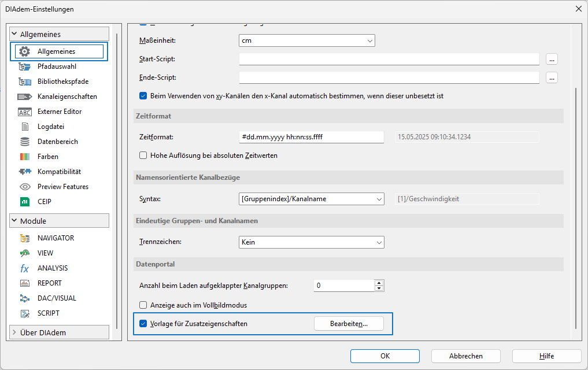Screen dimensions: 588x370
Task: Select Pfadauswahl in the sidebar
Action: tap(57, 66)
